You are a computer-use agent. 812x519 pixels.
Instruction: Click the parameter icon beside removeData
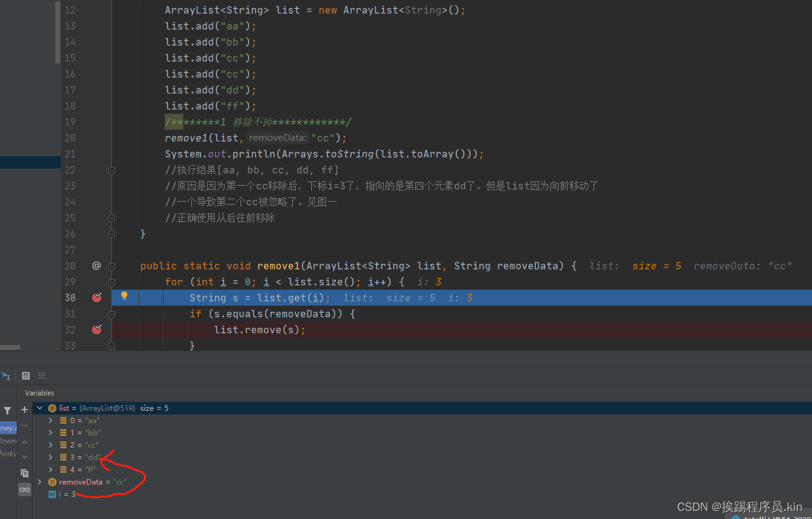tap(52, 482)
